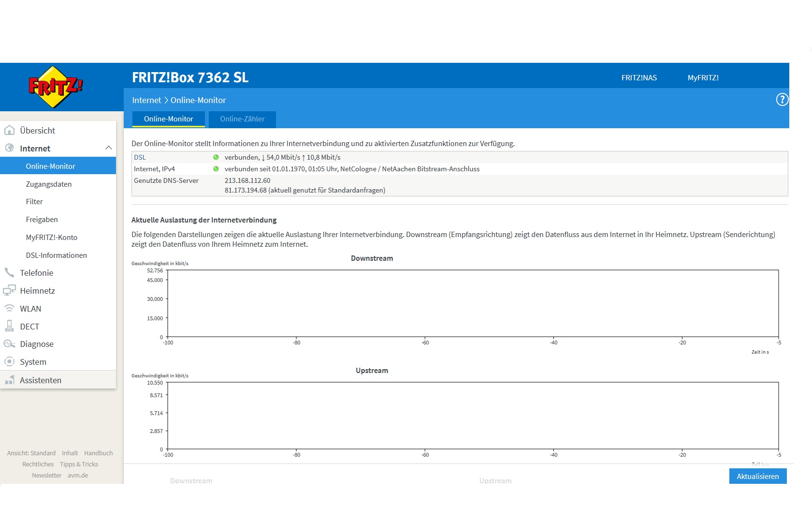Open the avm.de footer link

coord(78,475)
